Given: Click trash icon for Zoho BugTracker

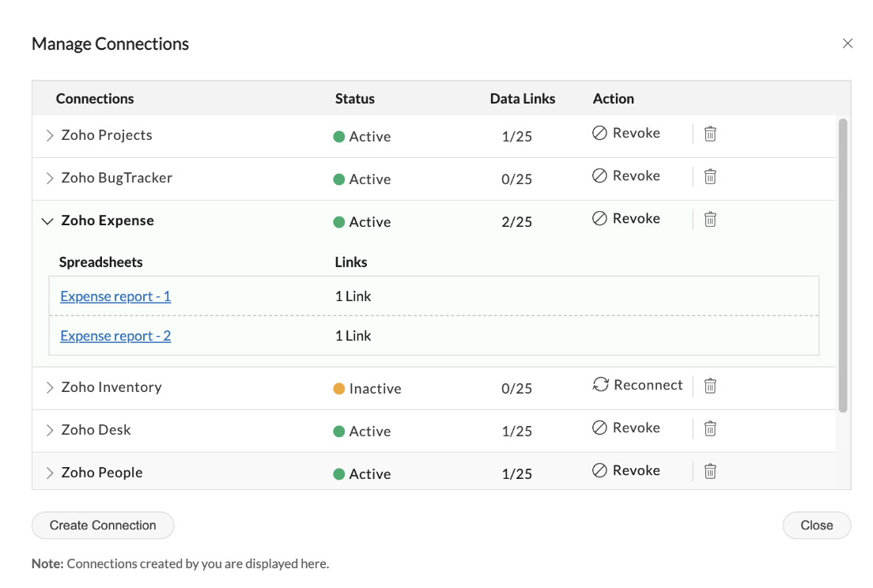Looking at the screenshot, I should [710, 176].
